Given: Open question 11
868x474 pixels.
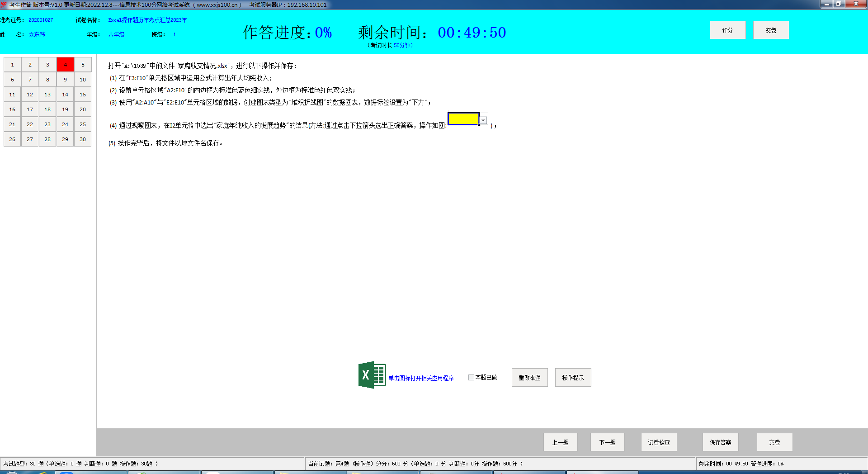Looking at the screenshot, I should coord(12,95).
